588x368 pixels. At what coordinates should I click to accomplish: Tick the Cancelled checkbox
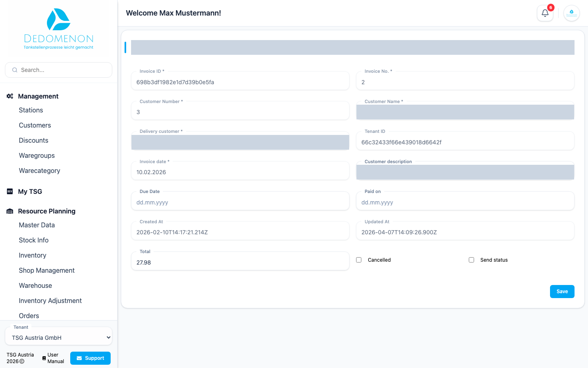(359, 260)
